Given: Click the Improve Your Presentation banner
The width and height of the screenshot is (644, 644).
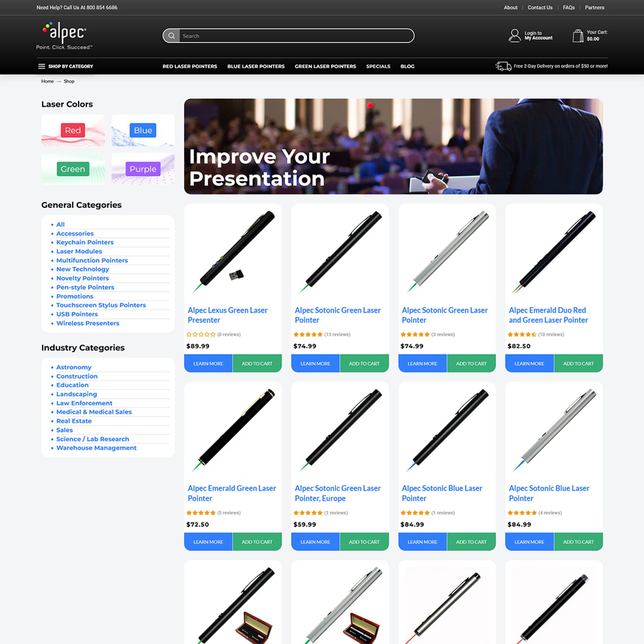Looking at the screenshot, I should (393, 146).
